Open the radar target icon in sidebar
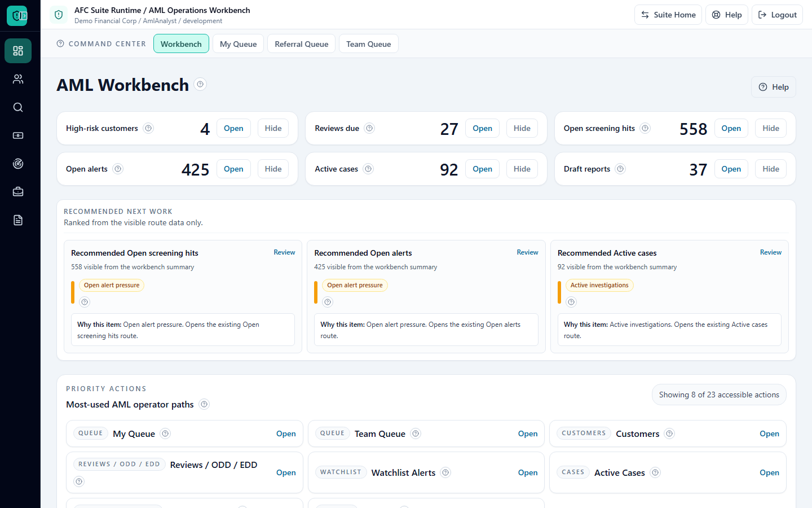 [x=18, y=164]
